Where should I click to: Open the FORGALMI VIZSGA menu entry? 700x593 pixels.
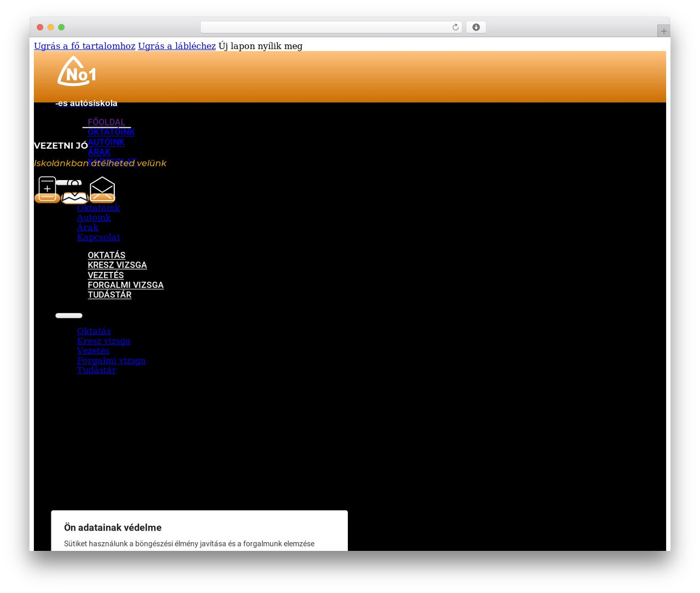[126, 285]
